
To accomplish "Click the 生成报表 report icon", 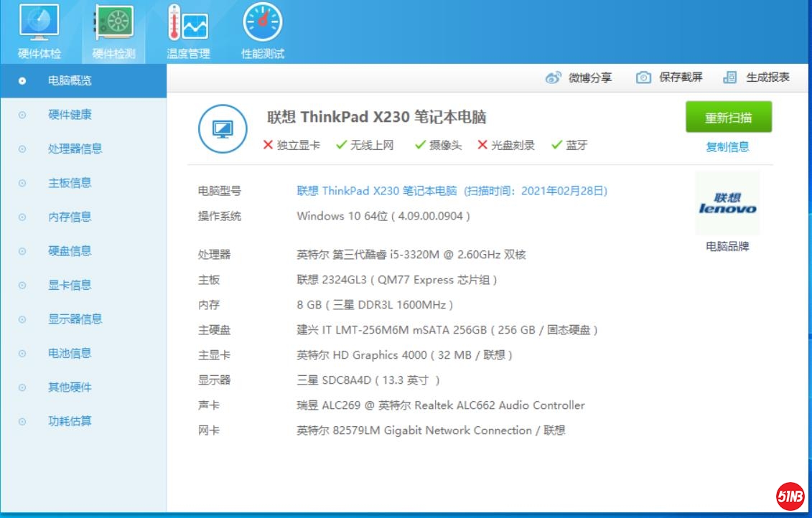I will (730, 77).
